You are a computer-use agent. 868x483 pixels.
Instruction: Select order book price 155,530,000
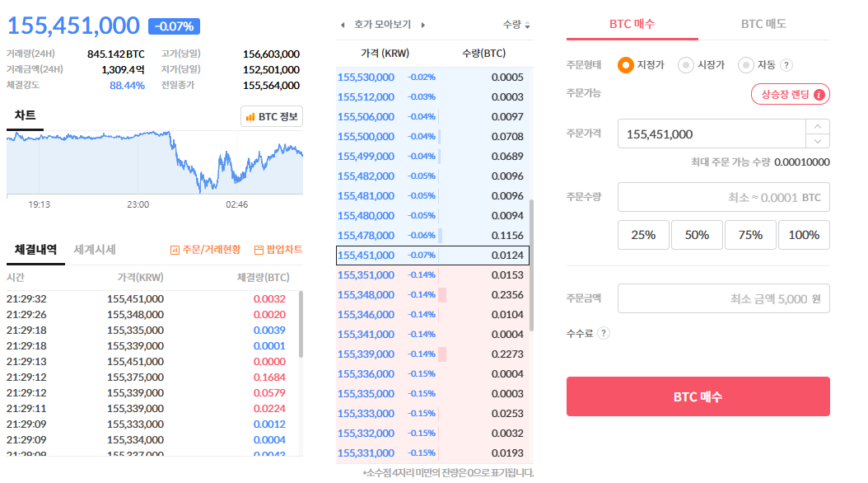point(366,77)
